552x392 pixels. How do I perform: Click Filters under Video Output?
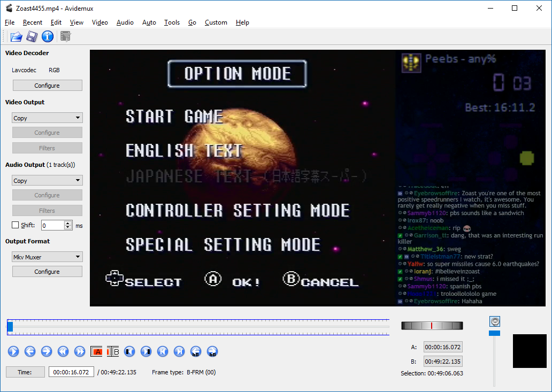[x=47, y=148]
